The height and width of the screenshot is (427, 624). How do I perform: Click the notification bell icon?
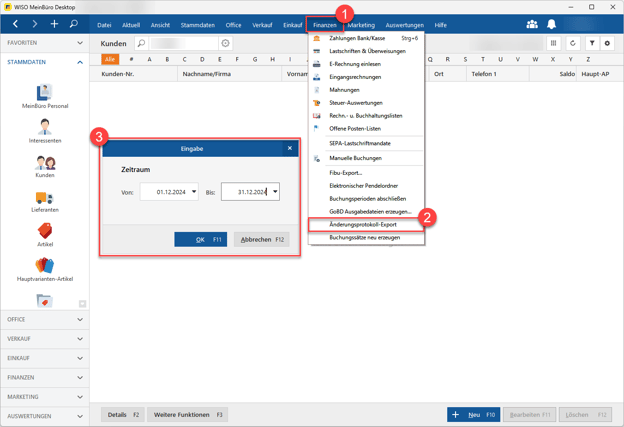tap(551, 24)
